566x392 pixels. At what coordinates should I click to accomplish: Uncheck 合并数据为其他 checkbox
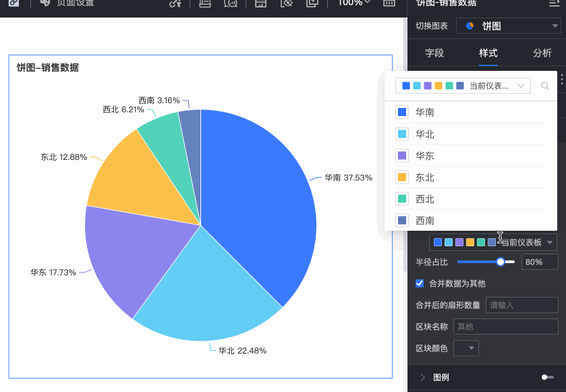(x=420, y=283)
